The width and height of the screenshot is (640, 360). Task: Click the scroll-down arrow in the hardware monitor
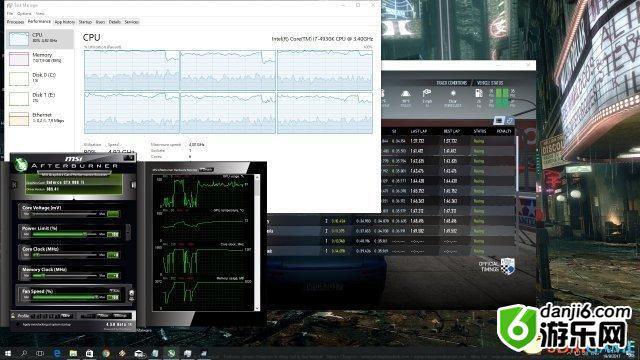coord(257,308)
